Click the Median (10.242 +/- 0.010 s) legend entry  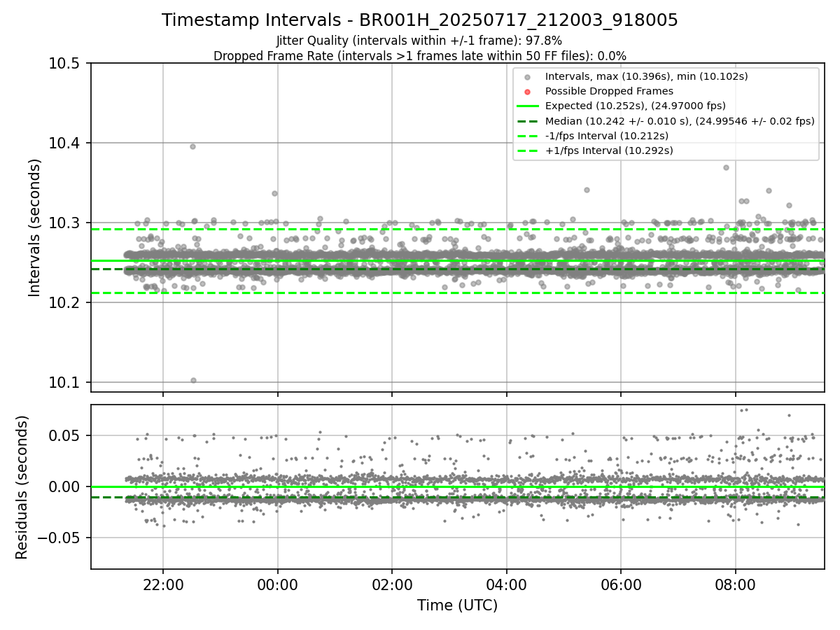click(680, 120)
